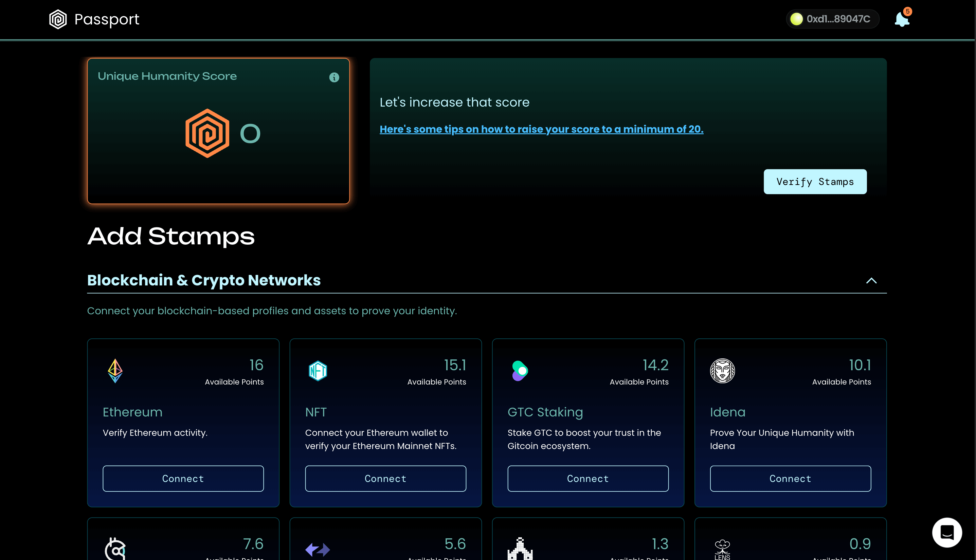Open tips link to raise score to 20
This screenshot has height=560, width=976.
click(541, 129)
